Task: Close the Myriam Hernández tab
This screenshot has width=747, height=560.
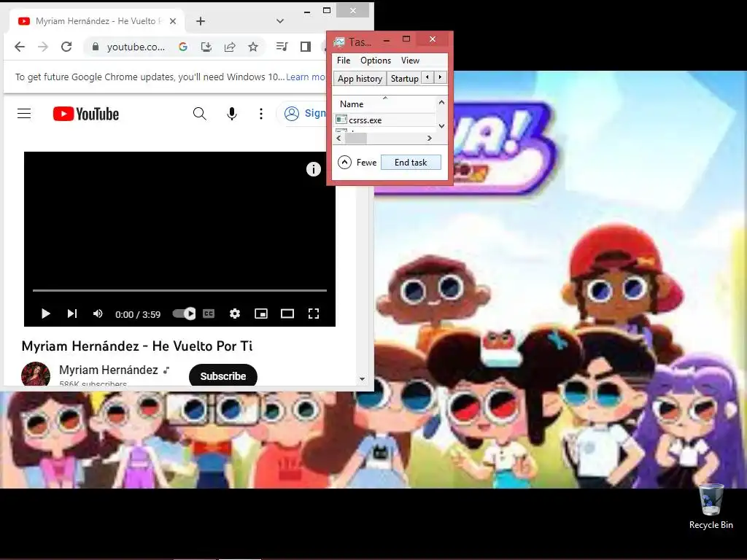Action: point(173,21)
